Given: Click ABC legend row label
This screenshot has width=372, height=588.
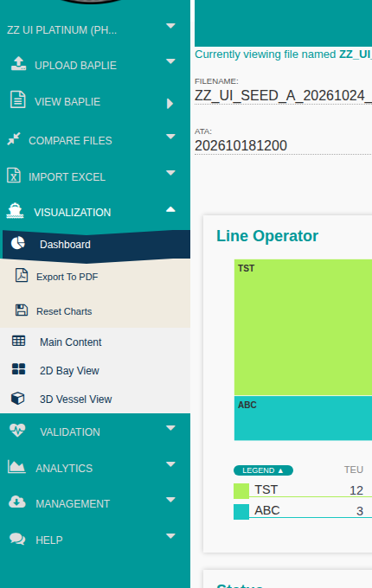Looking at the screenshot, I should (x=267, y=510).
